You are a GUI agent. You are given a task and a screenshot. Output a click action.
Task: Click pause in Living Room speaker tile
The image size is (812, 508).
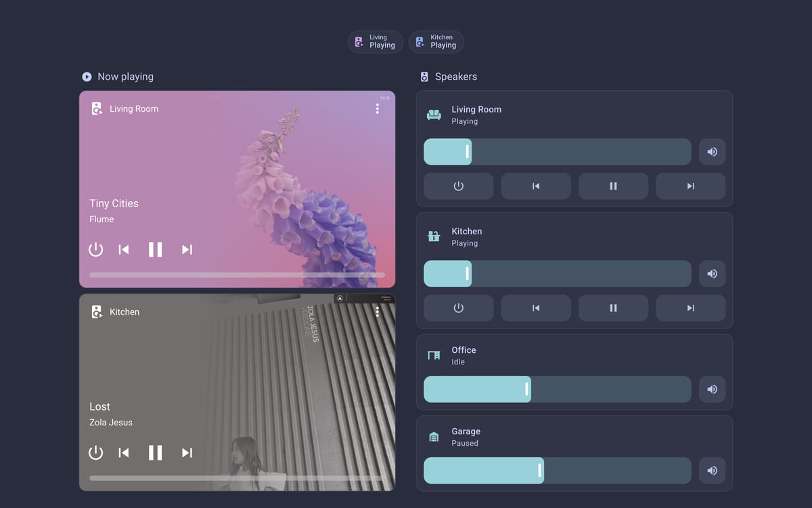[613, 186]
